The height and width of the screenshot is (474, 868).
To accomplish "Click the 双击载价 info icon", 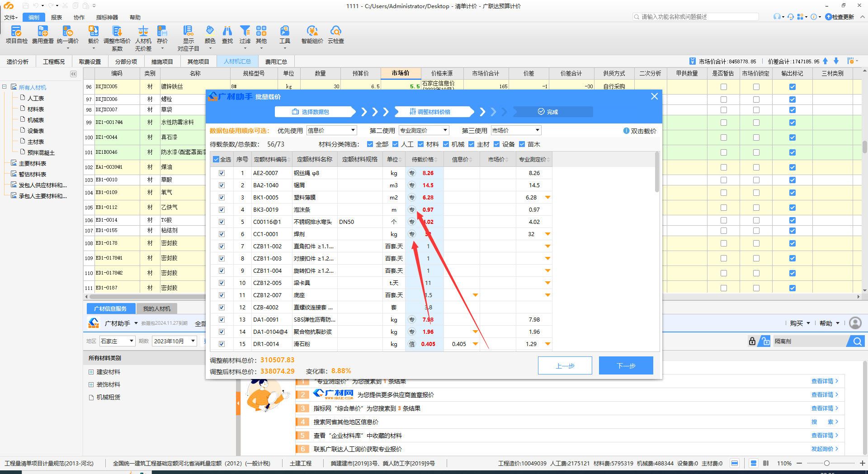I will 626,131.
